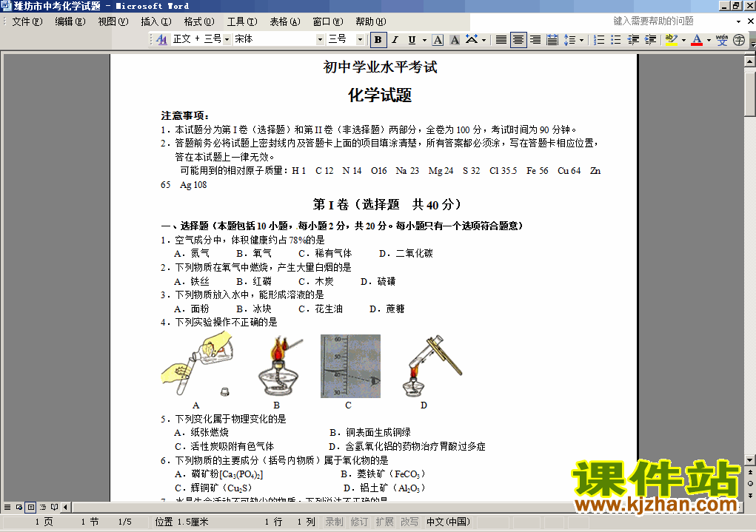Toggle 录制 macro recording in status bar
This screenshot has width=756, height=532.
point(334,522)
